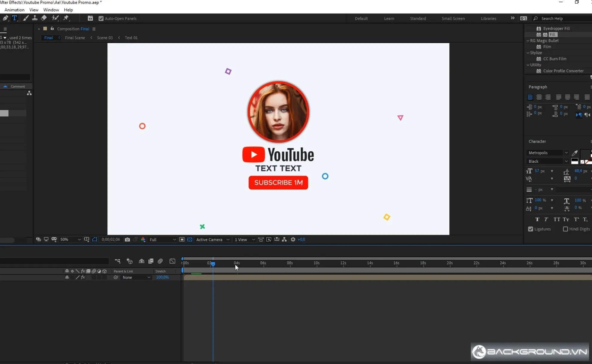Viewport: 592px width, 364px height.
Task: Click the Graph Editor icon
Action: (x=172, y=261)
